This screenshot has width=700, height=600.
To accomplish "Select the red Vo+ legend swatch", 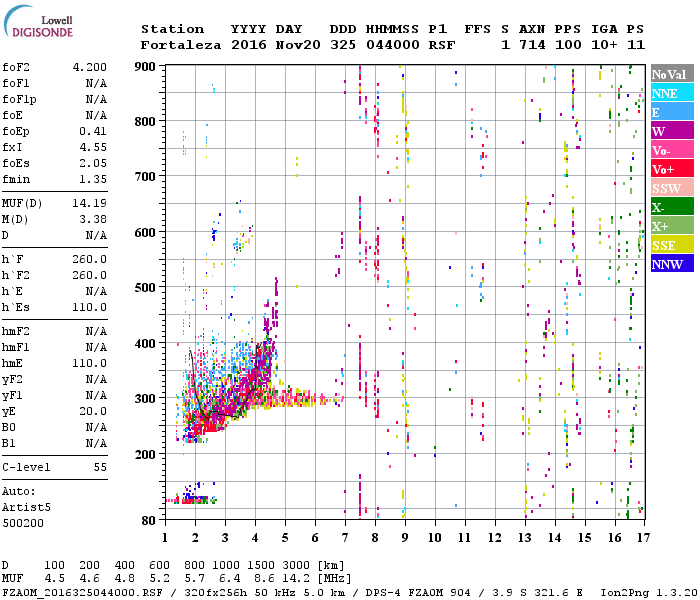I will 672,169.
